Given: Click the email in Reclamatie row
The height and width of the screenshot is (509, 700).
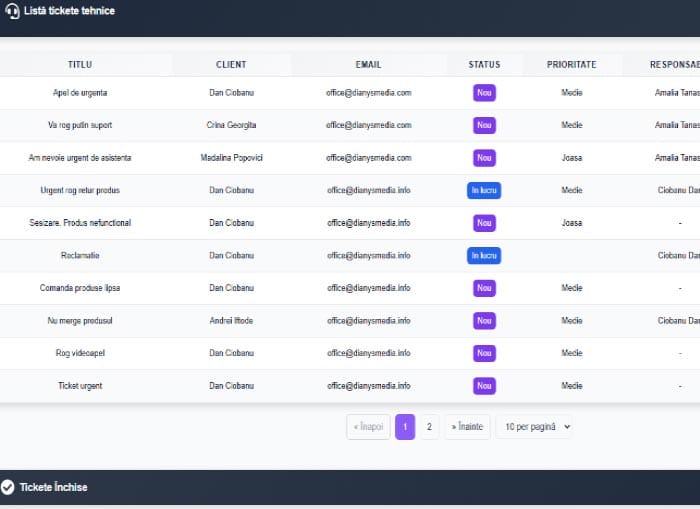Looking at the screenshot, I should (x=368, y=255).
